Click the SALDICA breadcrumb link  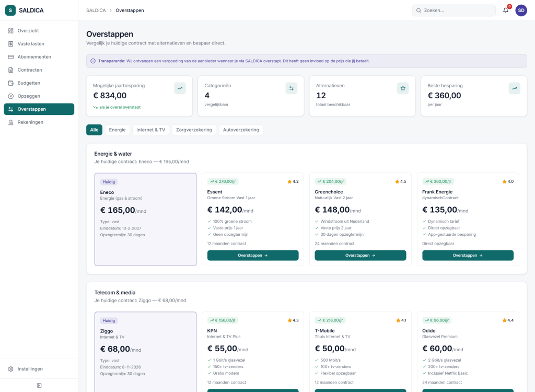click(96, 10)
